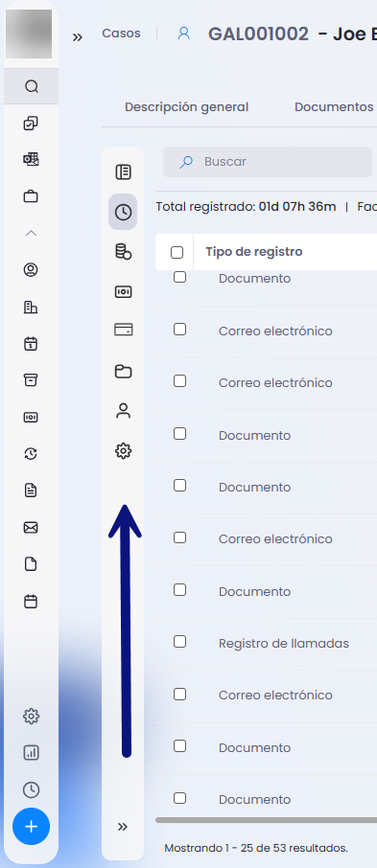Switch to the Descripción general tab
Image resolution: width=377 pixels, height=868 pixels.
tap(186, 107)
